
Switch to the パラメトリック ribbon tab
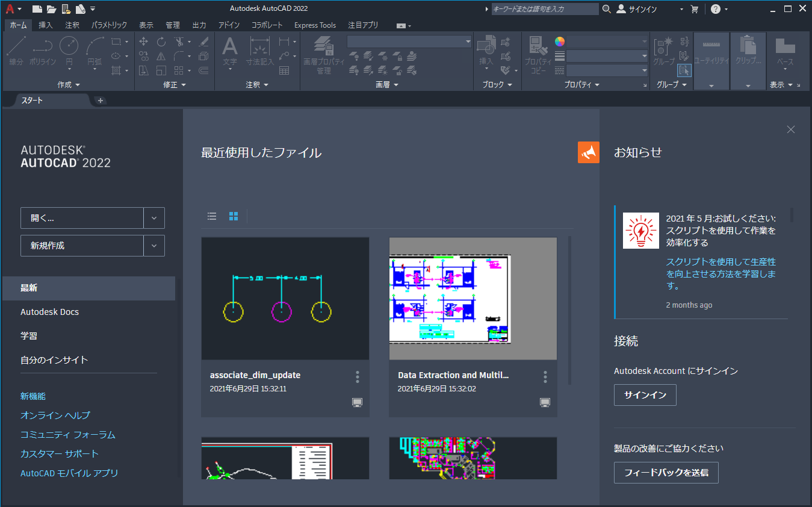coord(109,25)
